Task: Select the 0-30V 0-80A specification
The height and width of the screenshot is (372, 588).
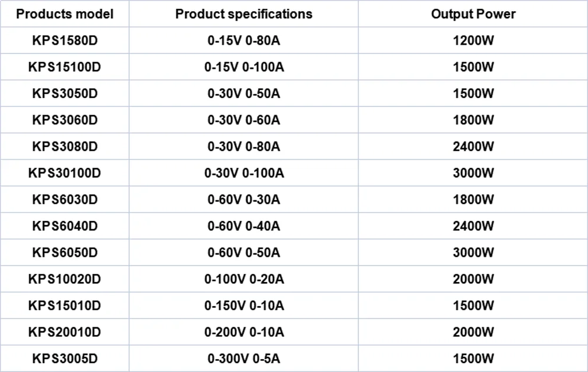Action: point(243,147)
